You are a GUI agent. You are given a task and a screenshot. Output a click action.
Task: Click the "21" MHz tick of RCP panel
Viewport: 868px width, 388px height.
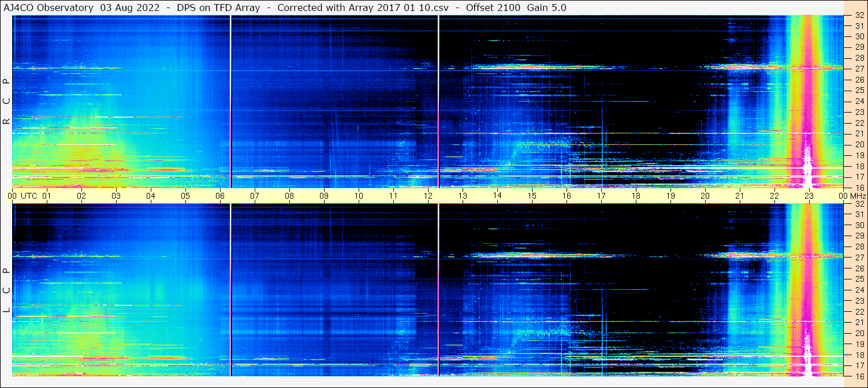point(859,133)
